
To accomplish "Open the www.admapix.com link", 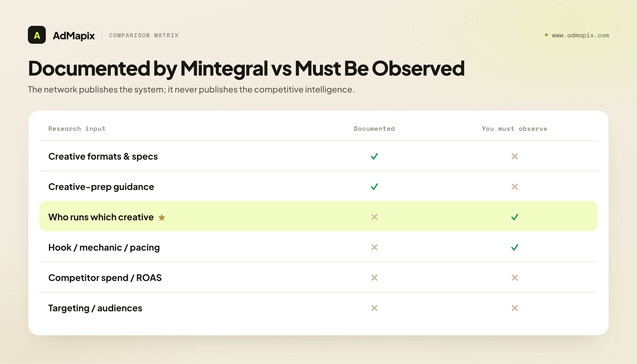I will pos(581,35).
